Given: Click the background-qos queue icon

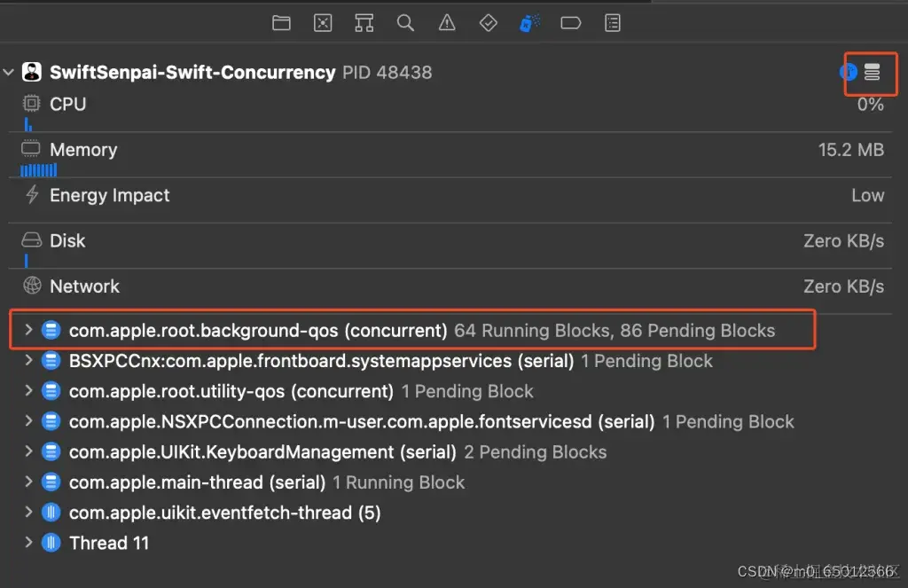Looking at the screenshot, I should [x=51, y=330].
